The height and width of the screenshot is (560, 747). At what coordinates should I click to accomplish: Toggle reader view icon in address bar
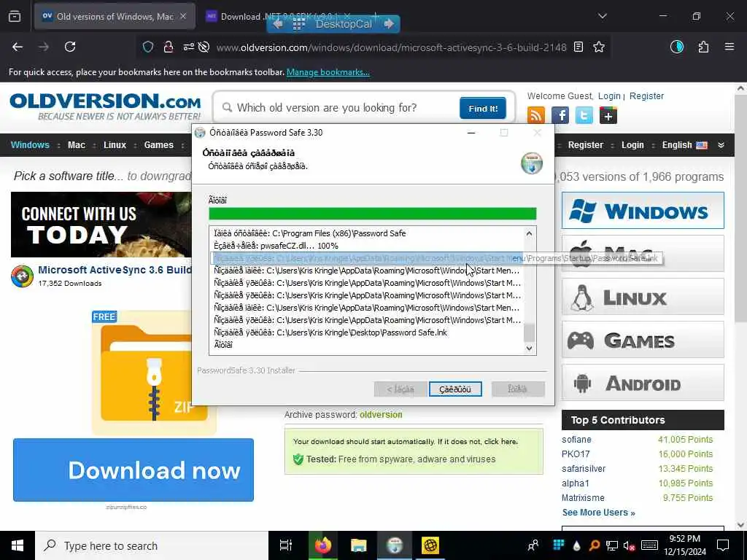(x=578, y=47)
